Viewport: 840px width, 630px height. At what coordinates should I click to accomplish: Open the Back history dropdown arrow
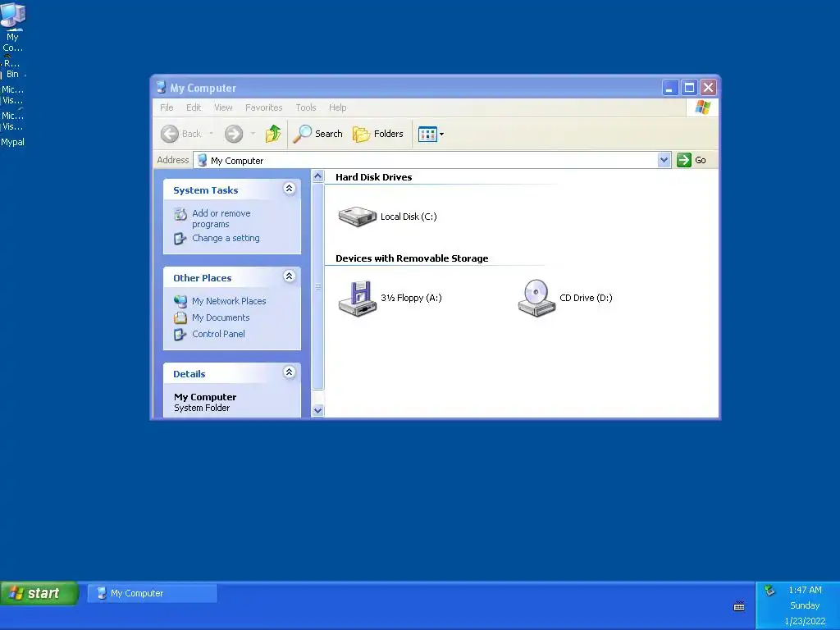[x=211, y=134]
